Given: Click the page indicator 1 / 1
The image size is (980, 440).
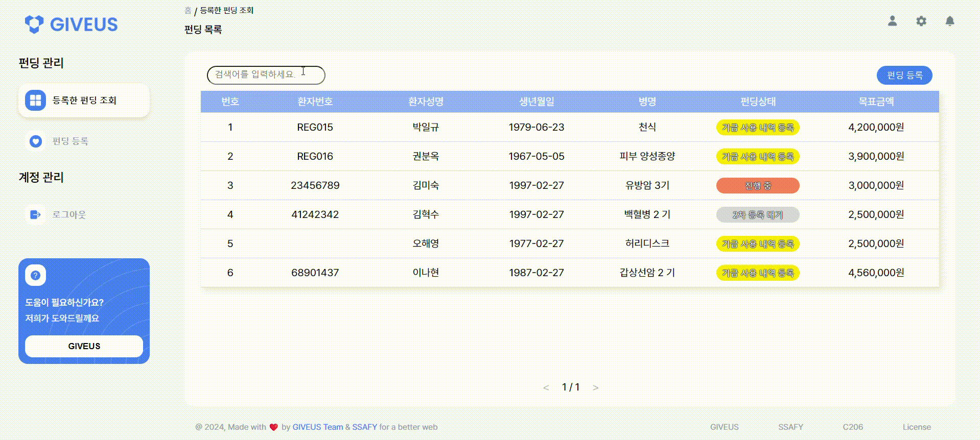Looking at the screenshot, I should 570,387.
